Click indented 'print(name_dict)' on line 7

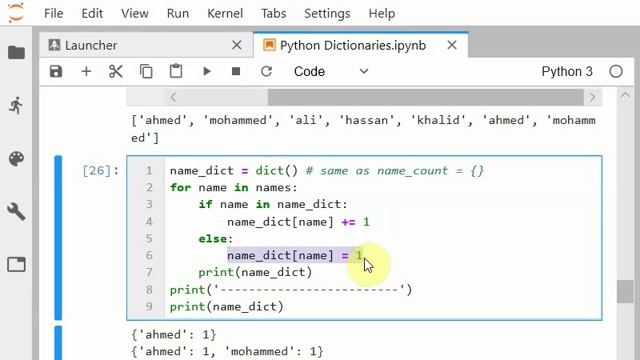point(255,272)
